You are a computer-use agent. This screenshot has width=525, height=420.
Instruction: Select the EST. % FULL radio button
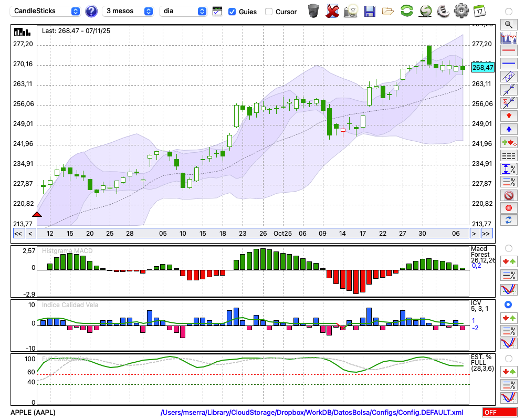point(508,358)
